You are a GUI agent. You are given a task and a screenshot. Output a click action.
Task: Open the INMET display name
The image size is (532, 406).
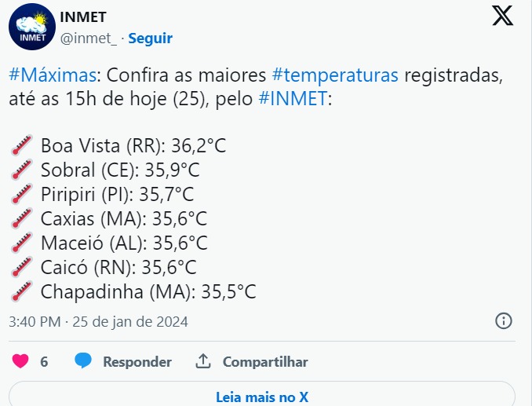pyautogui.click(x=82, y=17)
